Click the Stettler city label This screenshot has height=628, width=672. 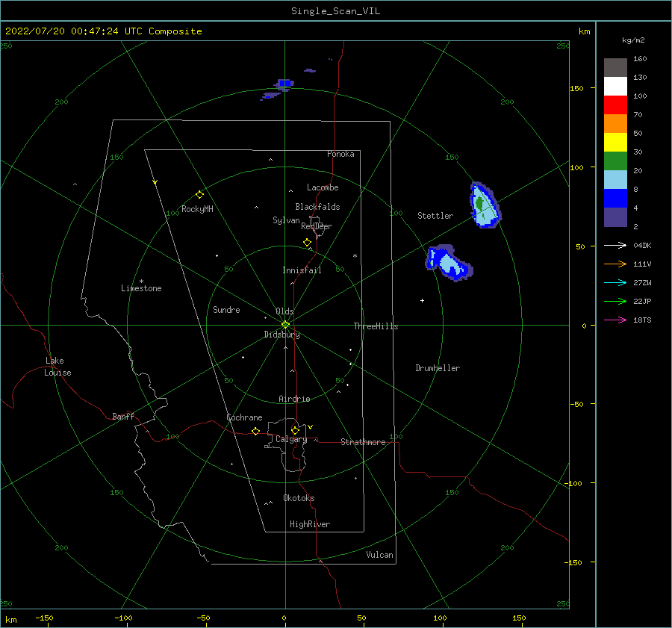pyautogui.click(x=435, y=216)
